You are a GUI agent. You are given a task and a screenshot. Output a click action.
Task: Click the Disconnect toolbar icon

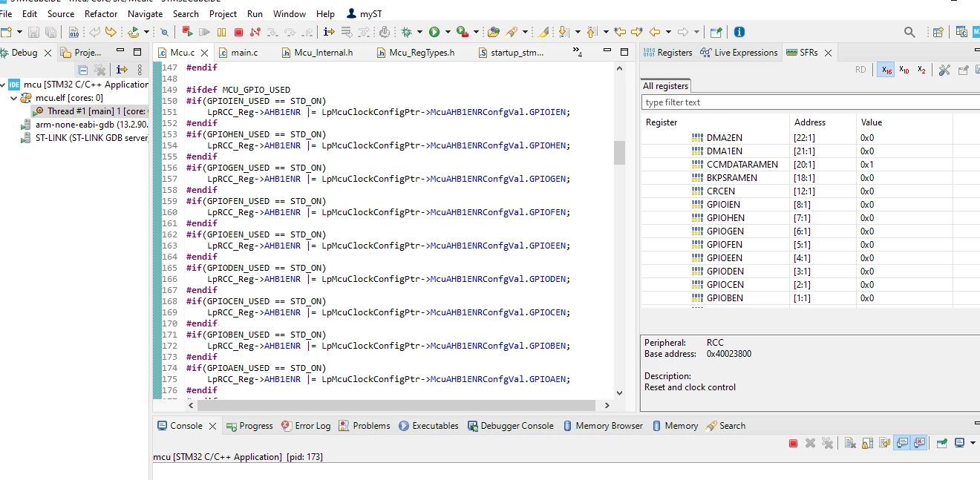coord(255,32)
